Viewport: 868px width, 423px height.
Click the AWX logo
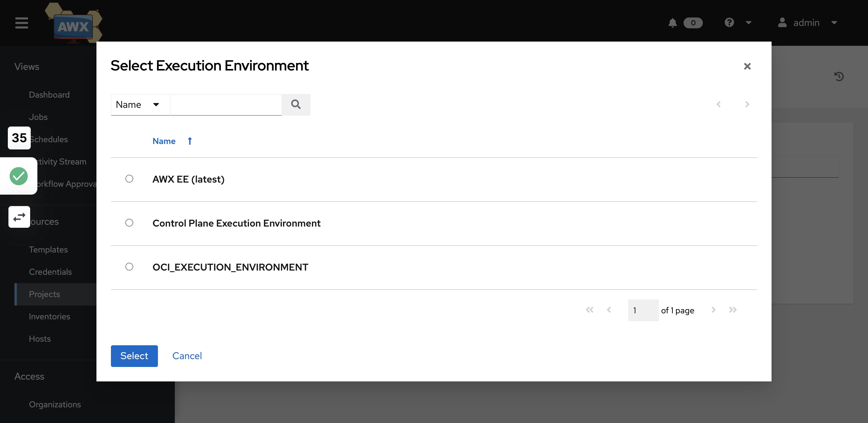[x=74, y=26]
